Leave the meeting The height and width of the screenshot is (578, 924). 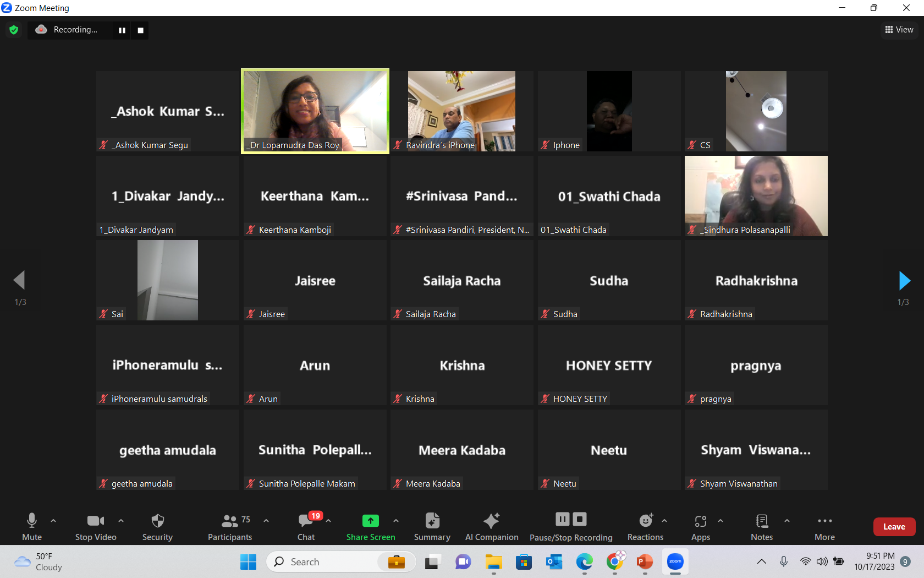click(894, 527)
